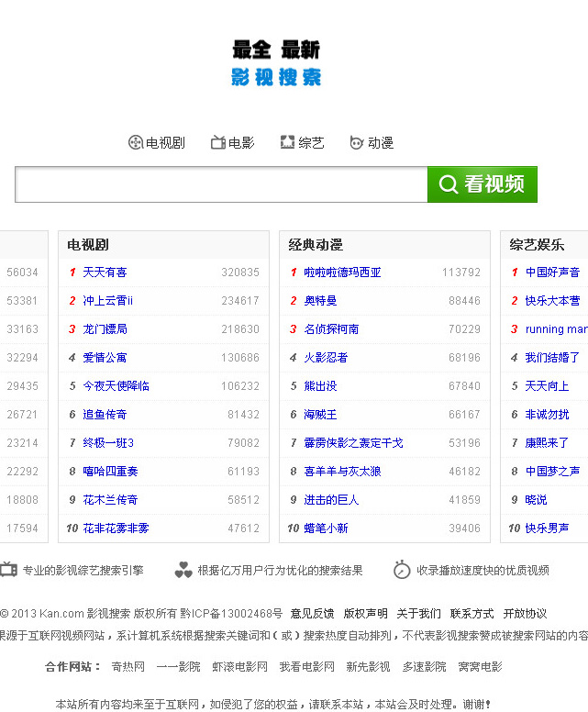Screen dimensions: 588x712
Task: Select the 综艺 search category
Action: pyautogui.click(x=302, y=142)
